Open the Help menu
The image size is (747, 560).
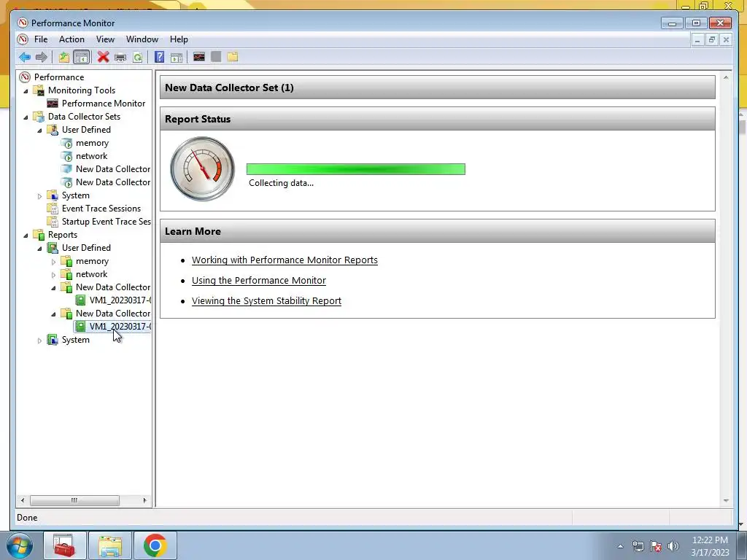point(179,39)
